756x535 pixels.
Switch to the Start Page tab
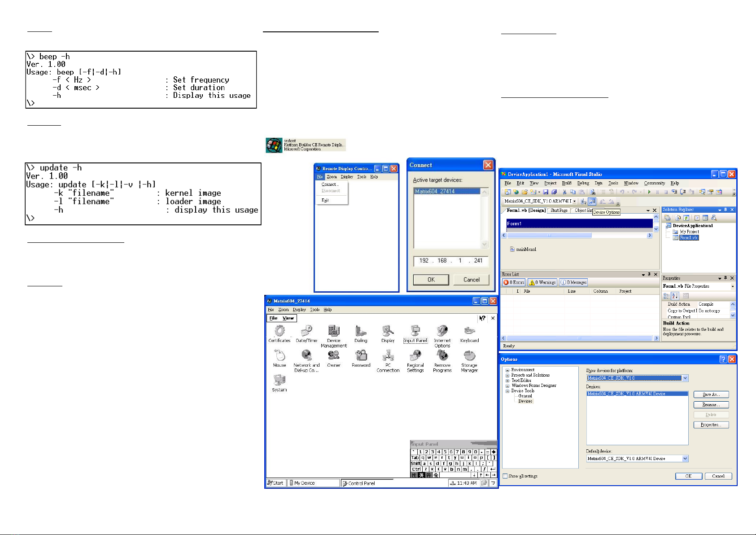pyautogui.click(x=559, y=210)
